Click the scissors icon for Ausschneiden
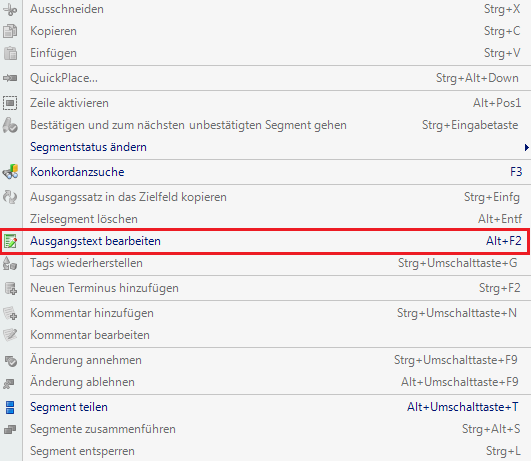The image size is (531, 461). tap(10, 9)
